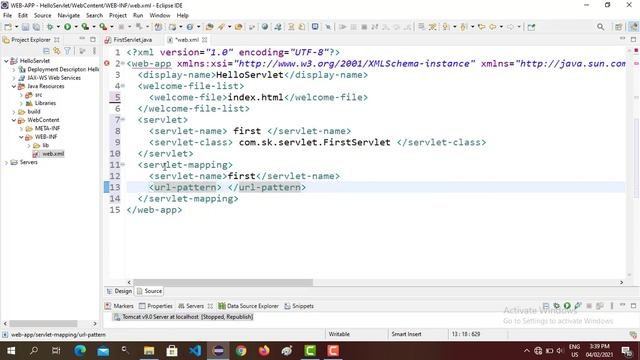Minimize the Project Explorer view
The height and width of the screenshot is (360, 640).
point(82,39)
